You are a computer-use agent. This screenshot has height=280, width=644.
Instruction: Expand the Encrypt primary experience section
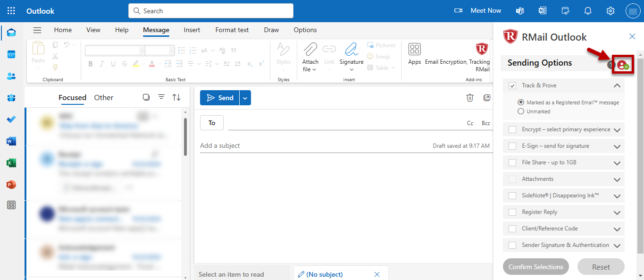click(x=617, y=130)
